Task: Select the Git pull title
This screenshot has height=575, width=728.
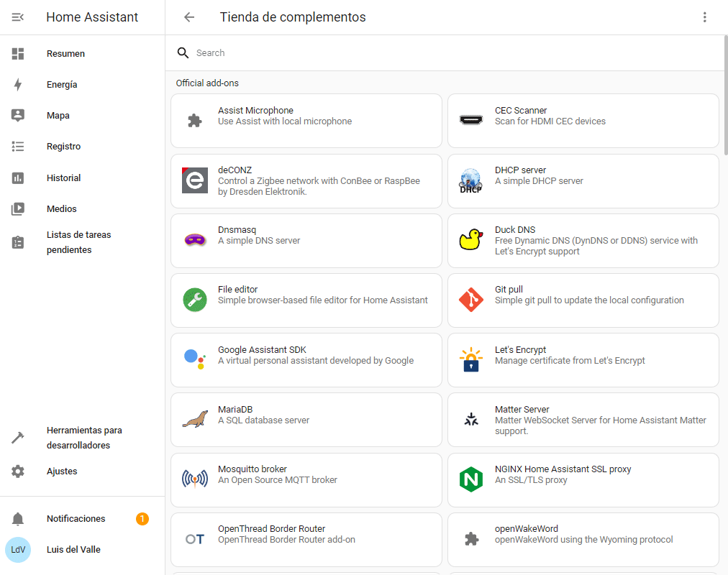Action: tap(509, 290)
